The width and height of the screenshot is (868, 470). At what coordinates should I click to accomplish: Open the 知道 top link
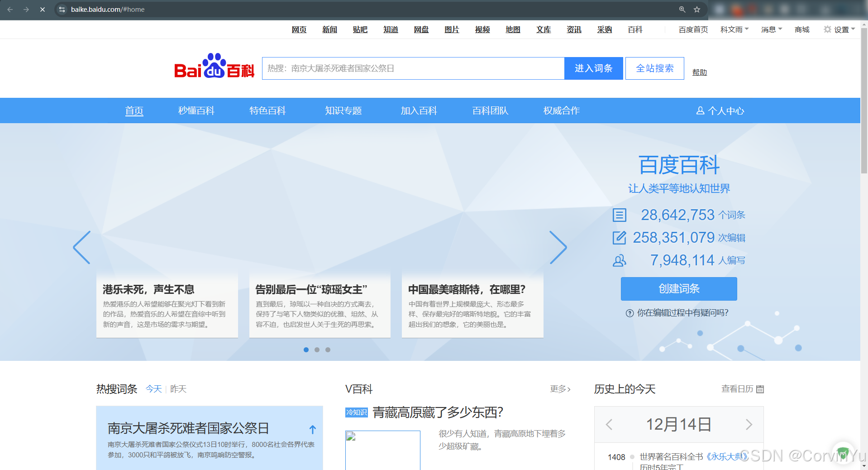(391, 29)
